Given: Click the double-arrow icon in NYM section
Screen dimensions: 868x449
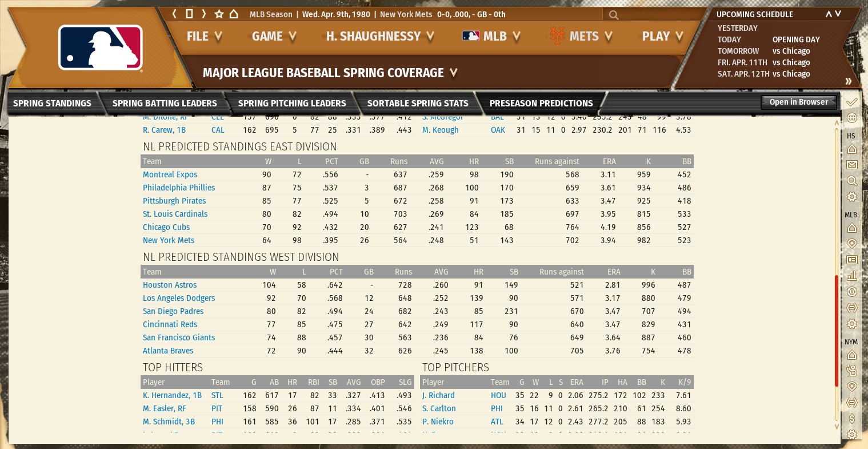Looking at the screenshot, I should [x=851, y=403].
